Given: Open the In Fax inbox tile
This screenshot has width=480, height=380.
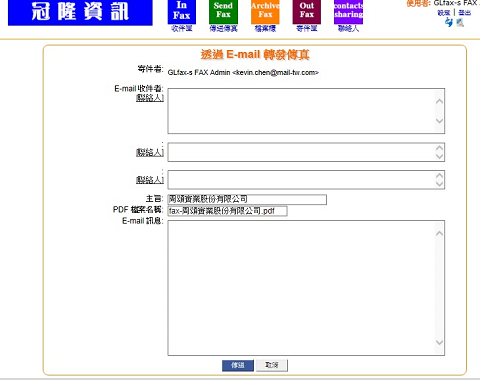Looking at the screenshot, I should [182, 12].
